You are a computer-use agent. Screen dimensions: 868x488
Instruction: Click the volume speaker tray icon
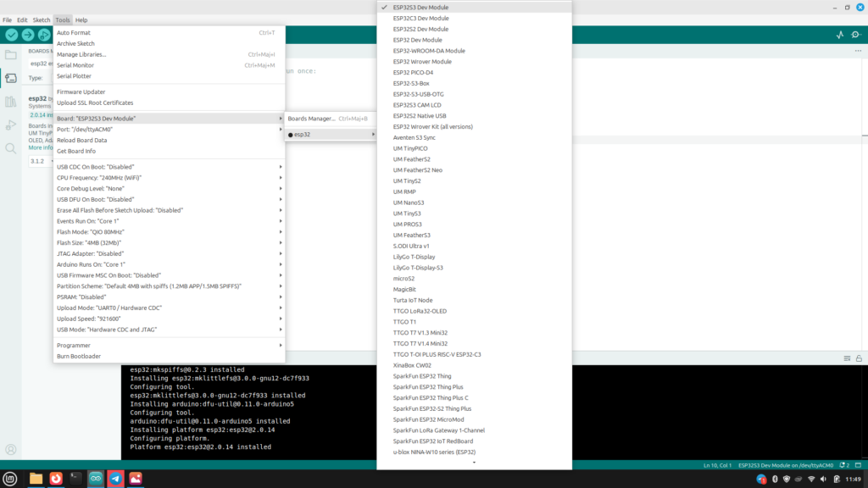pyautogui.click(x=823, y=480)
